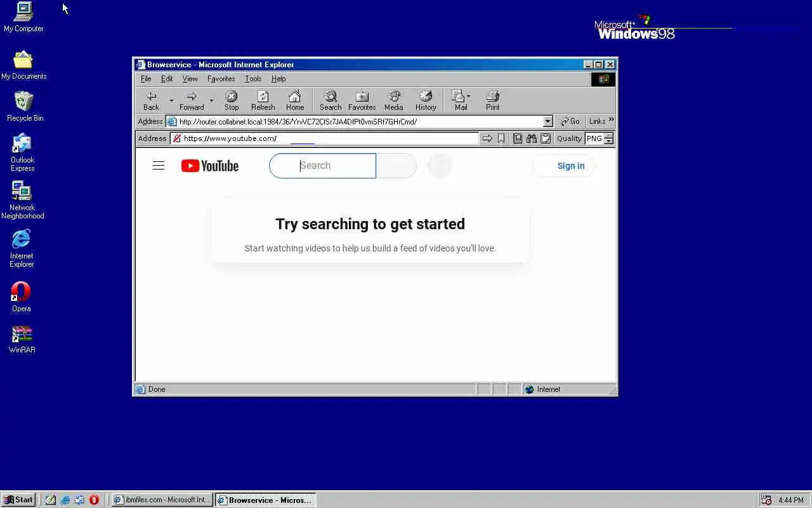This screenshot has height=508, width=812.
Task: Select the My Documents desktop icon
Action: tap(23, 65)
